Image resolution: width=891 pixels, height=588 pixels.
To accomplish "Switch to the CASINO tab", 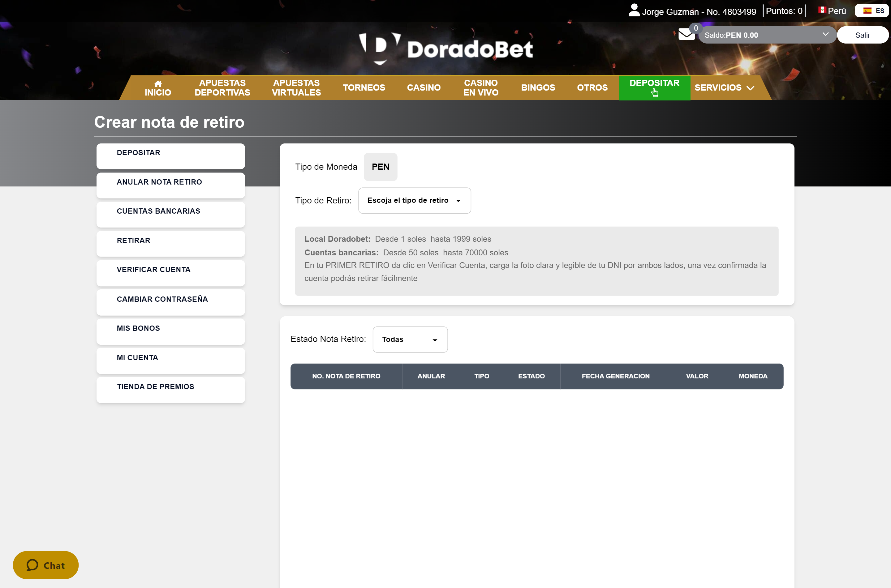I will click(x=424, y=87).
